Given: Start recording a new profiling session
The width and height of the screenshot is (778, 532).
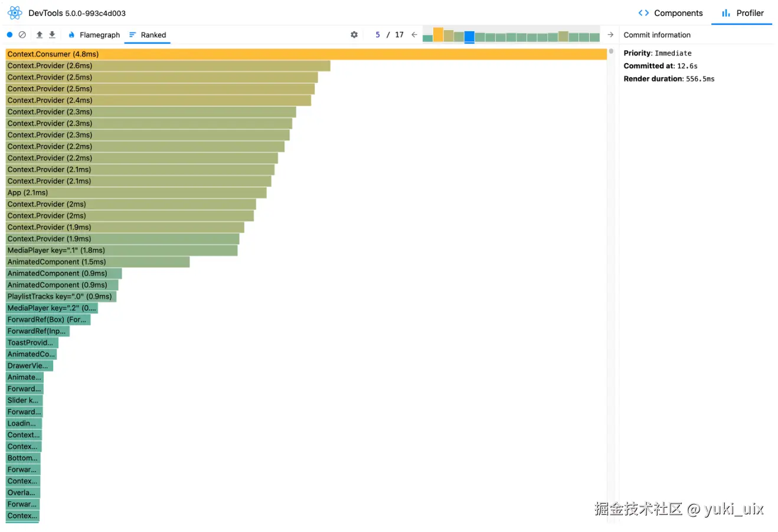Looking at the screenshot, I should (x=9, y=35).
